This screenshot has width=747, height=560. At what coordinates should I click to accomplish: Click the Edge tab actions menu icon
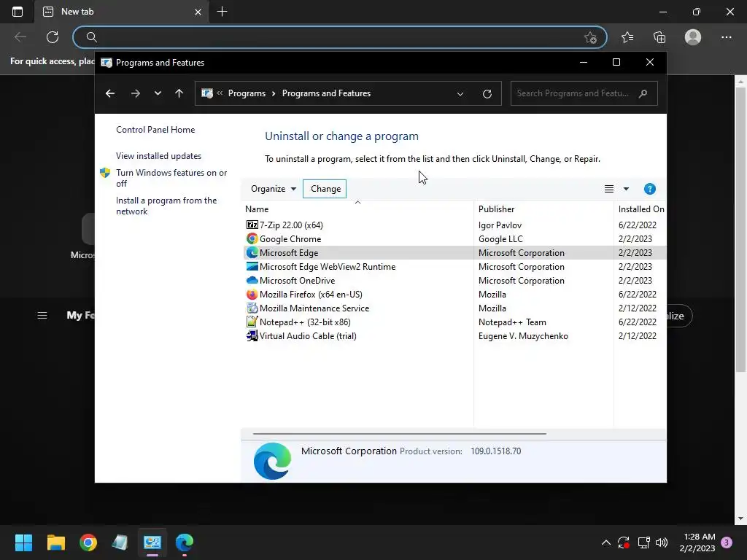pyautogui.click(x=18, y=12)
